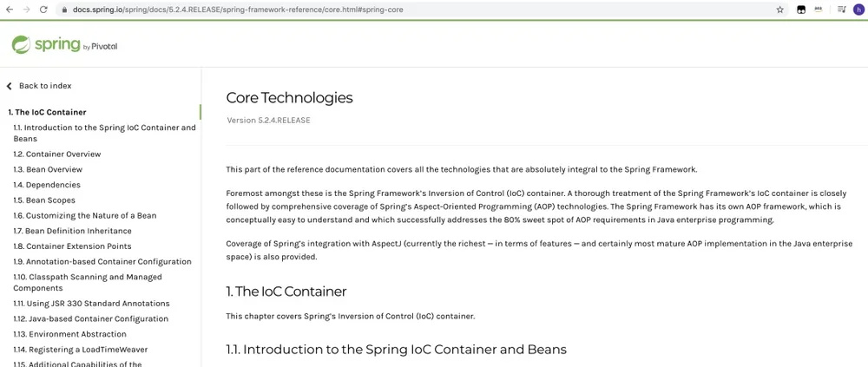Click the black extension icon beside star
The width and height of the screenshot is (868, 367).
click(800, 10)
